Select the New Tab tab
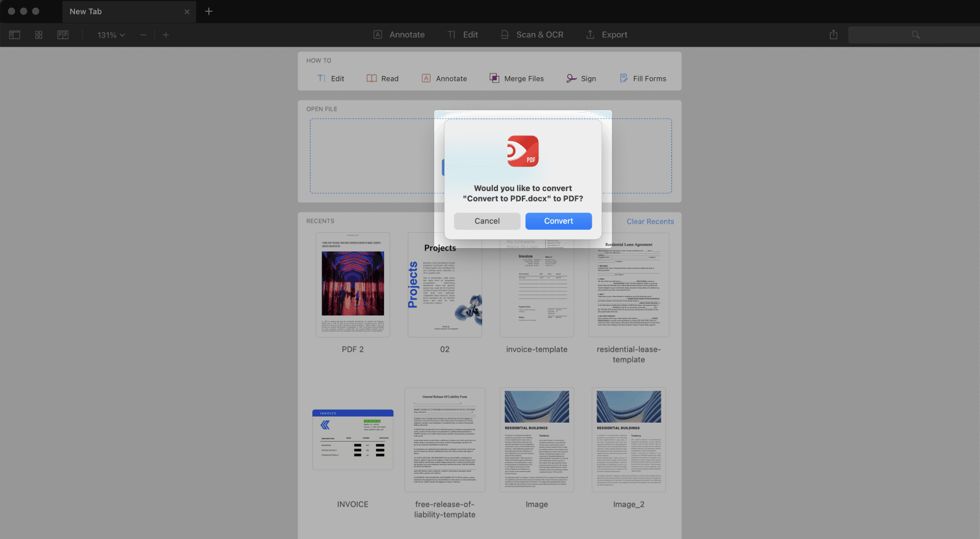 coord(129,12)
